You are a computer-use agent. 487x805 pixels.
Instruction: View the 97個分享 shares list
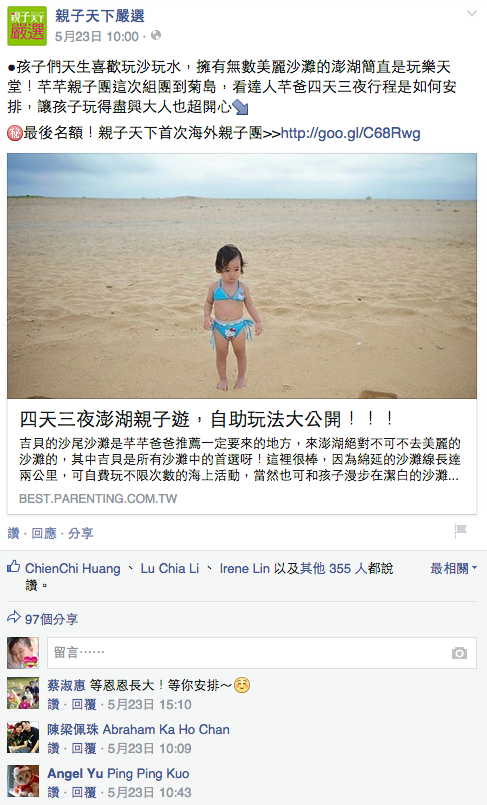coord(51,619)
